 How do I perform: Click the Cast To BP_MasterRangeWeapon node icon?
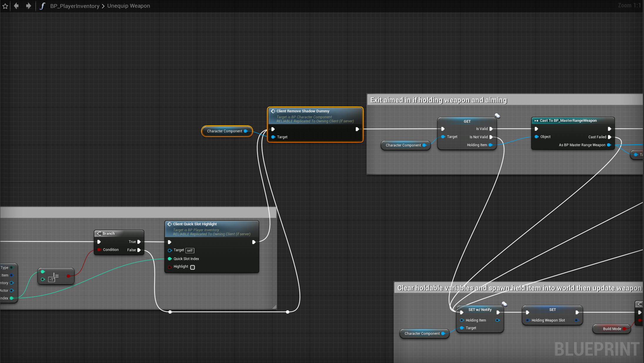click(536, 121)
